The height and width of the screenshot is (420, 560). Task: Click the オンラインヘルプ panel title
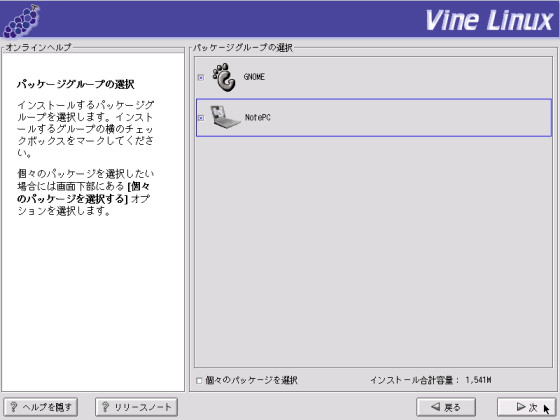click(39, 47)
